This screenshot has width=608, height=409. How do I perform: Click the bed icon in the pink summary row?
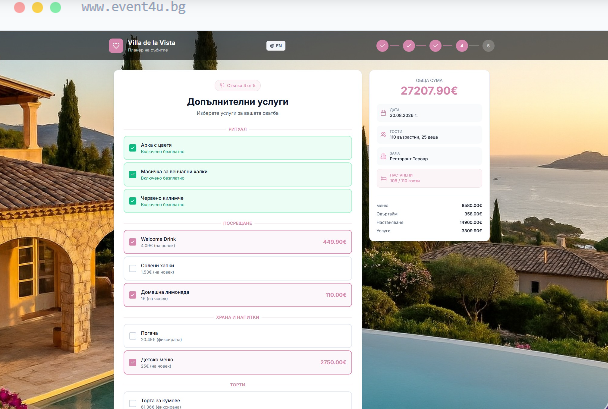(x=383, y=178)
